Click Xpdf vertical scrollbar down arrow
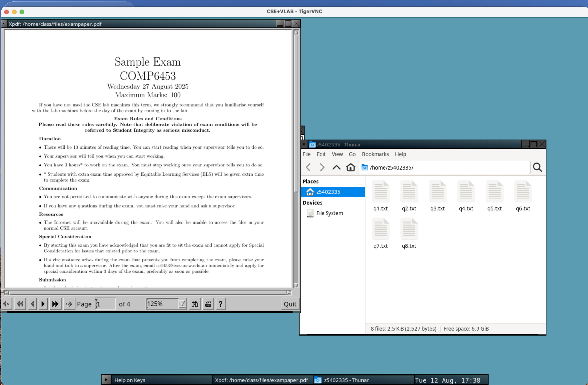The height and width of the screenshot is (385, 588). point(296,285)
